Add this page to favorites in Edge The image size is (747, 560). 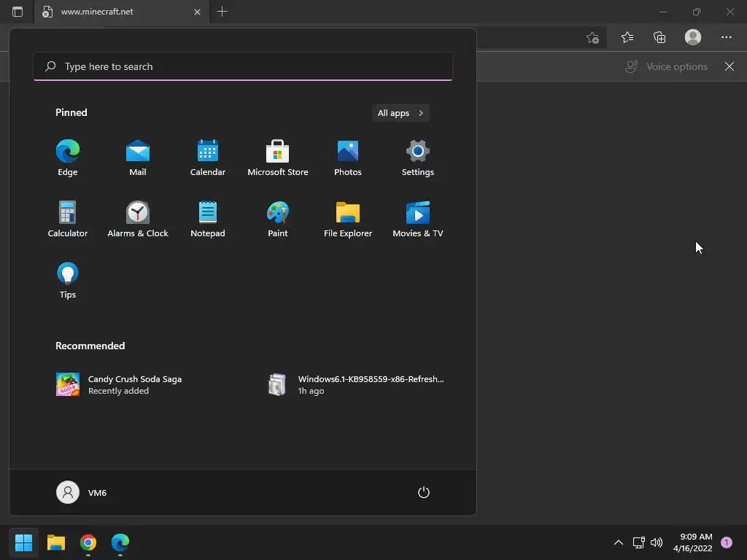[592, 37]
